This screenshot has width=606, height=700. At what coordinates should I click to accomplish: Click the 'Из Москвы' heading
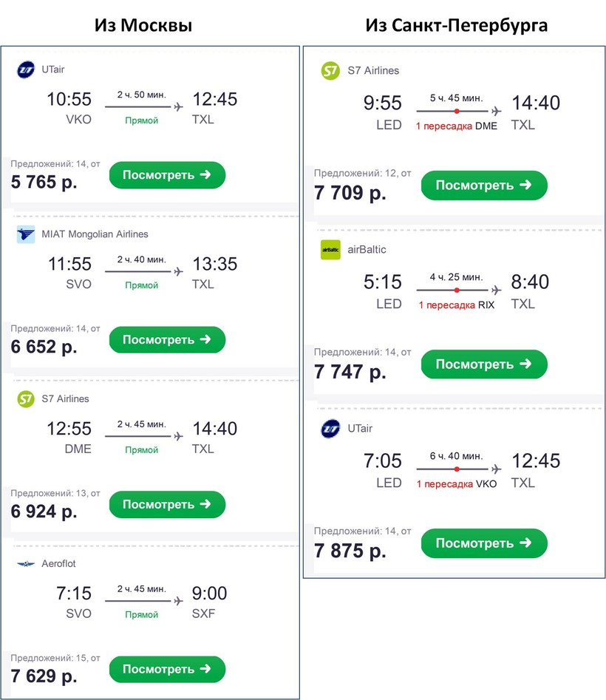pos(143,25)
